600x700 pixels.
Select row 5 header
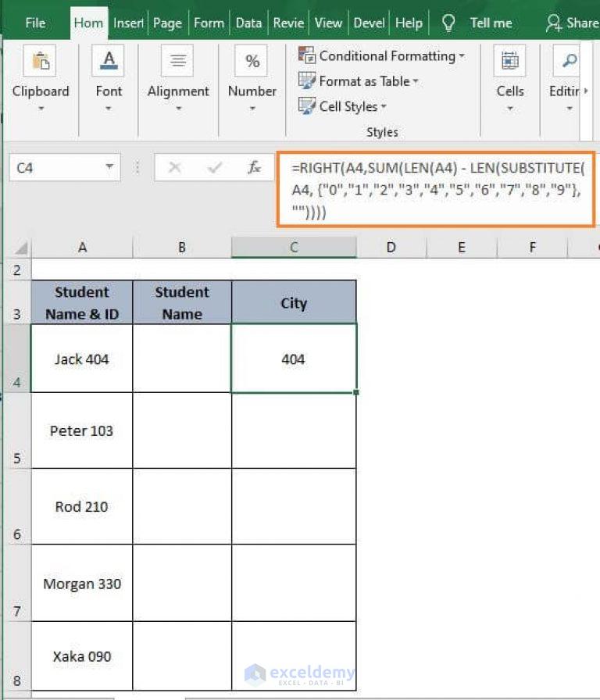tap(17, 430)
